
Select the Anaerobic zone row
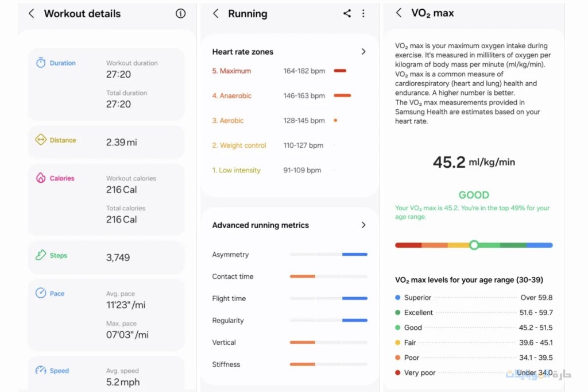click(281, 96)
